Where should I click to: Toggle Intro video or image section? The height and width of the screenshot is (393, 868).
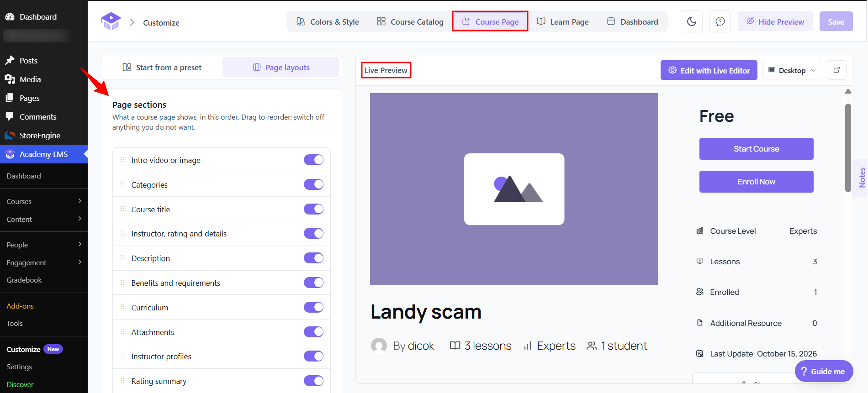point(313,160)
